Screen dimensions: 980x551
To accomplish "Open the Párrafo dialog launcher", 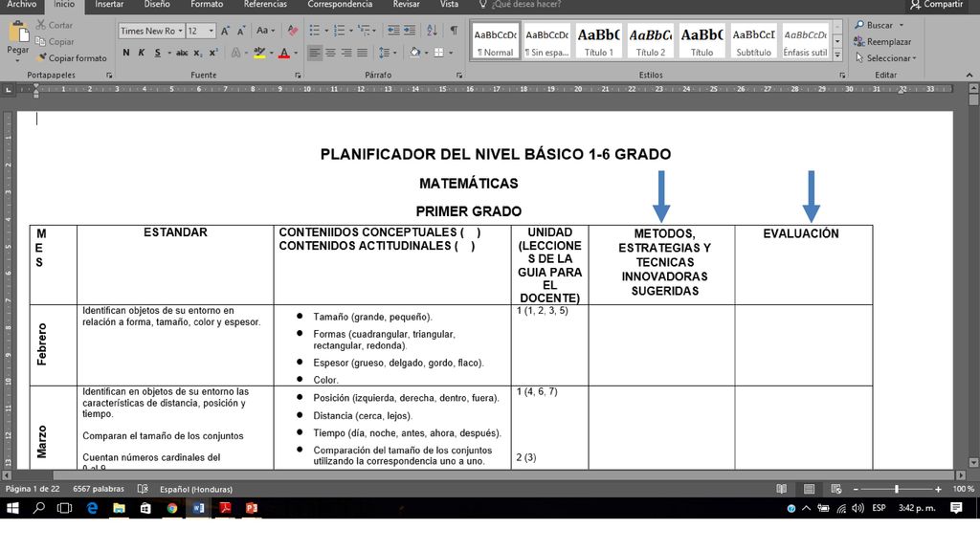I will coord(459,76).
